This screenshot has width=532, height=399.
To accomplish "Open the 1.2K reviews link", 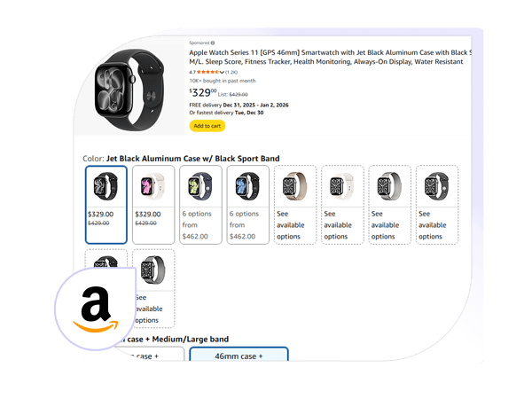I will pyautogui.click(x=231, y=73).
